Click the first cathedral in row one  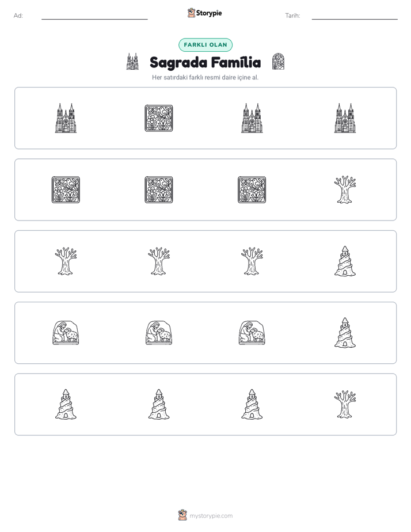tap(66, 118)
